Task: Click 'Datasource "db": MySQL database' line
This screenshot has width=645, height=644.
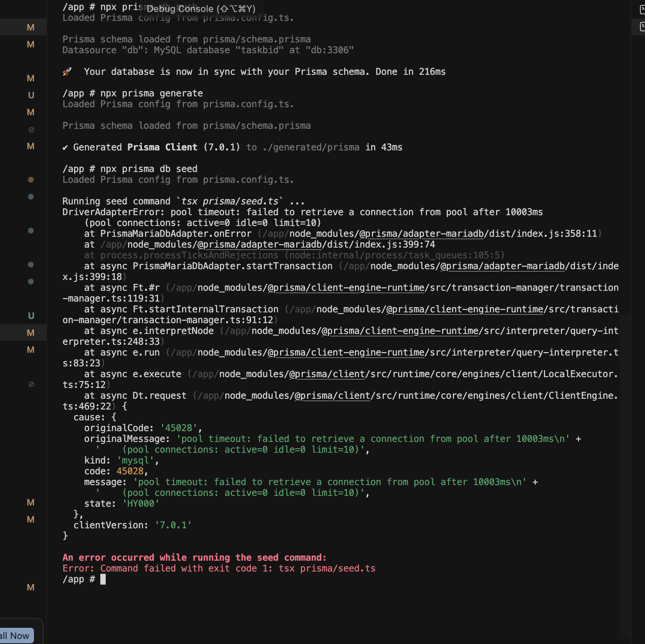Action: [x=208, y=50]
